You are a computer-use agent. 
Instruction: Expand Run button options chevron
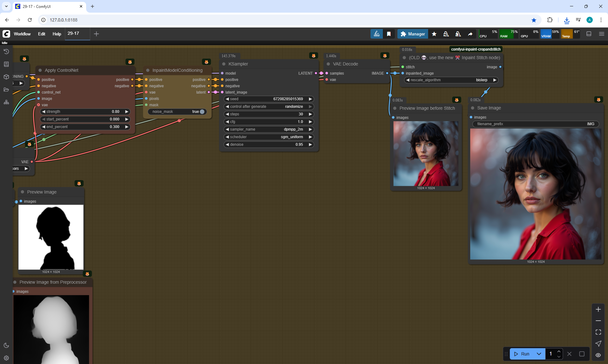(x=539, y=354)
